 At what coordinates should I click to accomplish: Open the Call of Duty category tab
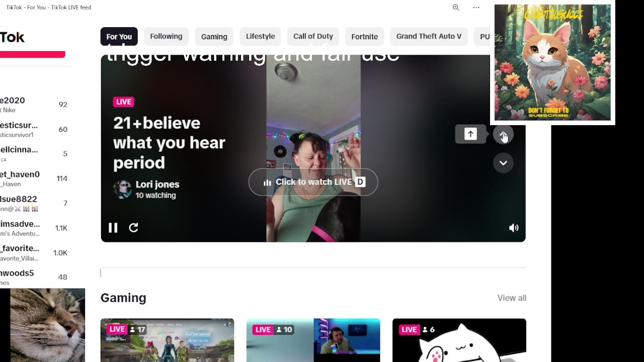click(313, 36)
